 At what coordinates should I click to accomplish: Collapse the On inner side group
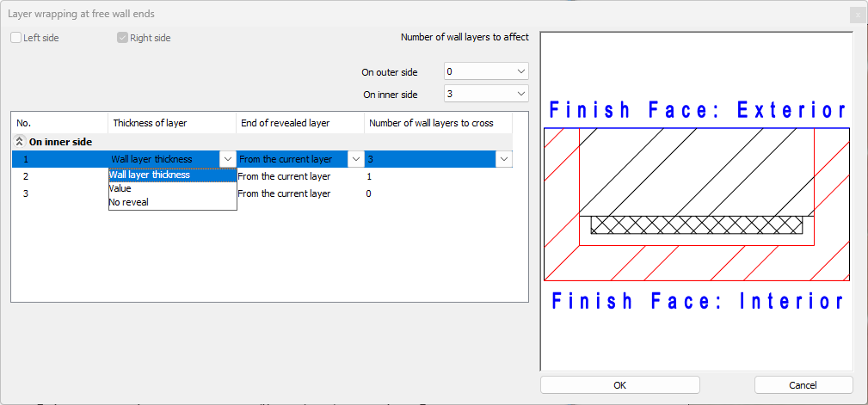pyautogui.click(x=19, y=142)
